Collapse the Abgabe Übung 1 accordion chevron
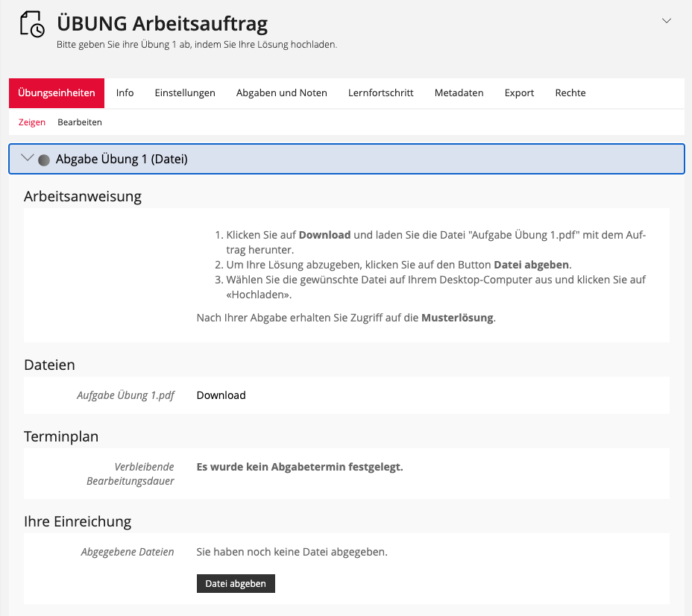Screen dimensions: 692x616 (x=28, y=159)
